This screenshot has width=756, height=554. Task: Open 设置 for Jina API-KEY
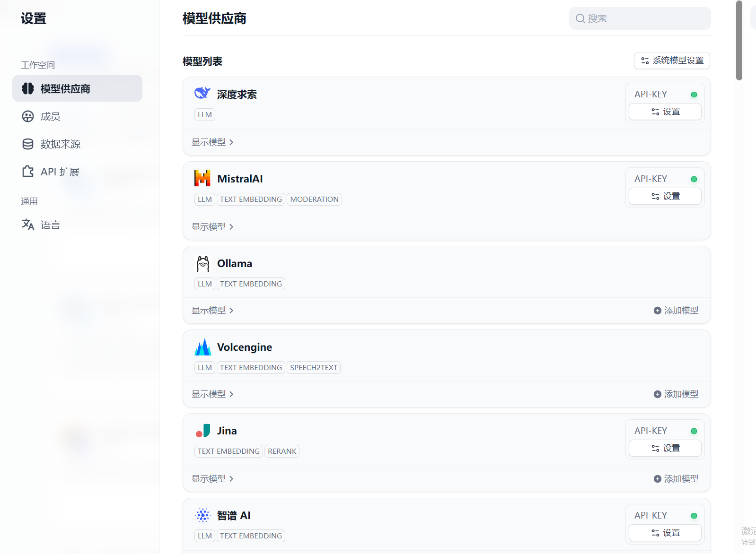tap(665, 448)
